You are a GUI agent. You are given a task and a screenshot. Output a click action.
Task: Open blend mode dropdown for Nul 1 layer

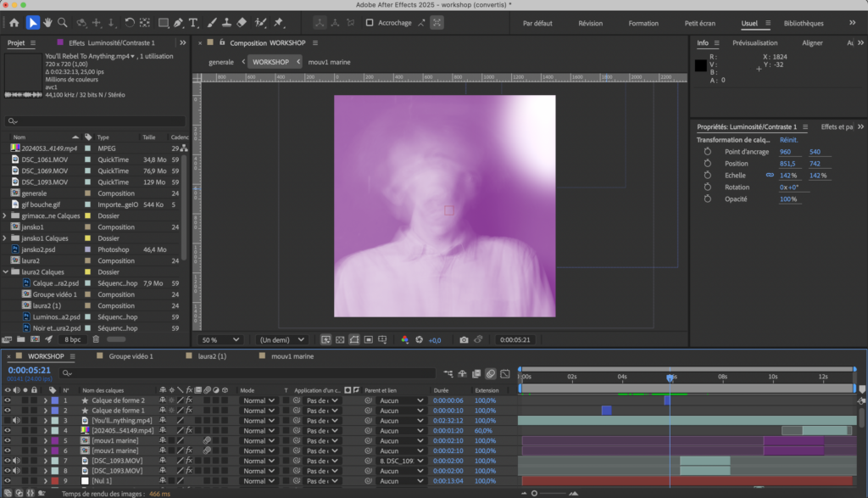click(259, 481)
